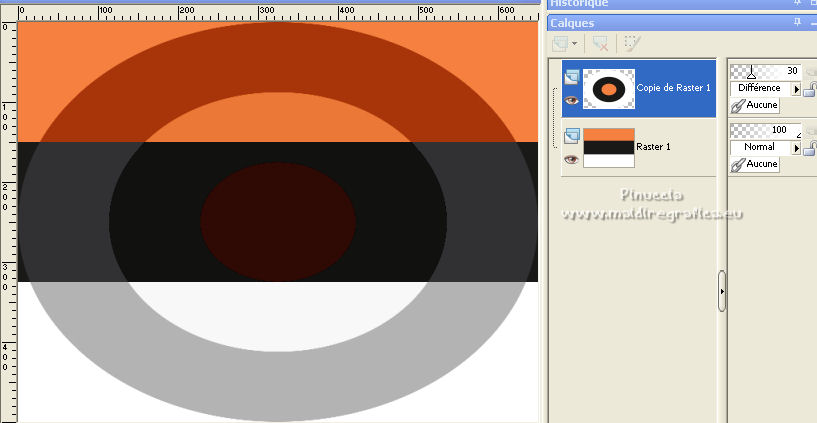
Task: Click raster type icon of Copie de Raster 1
Action: tap(572, 77)
